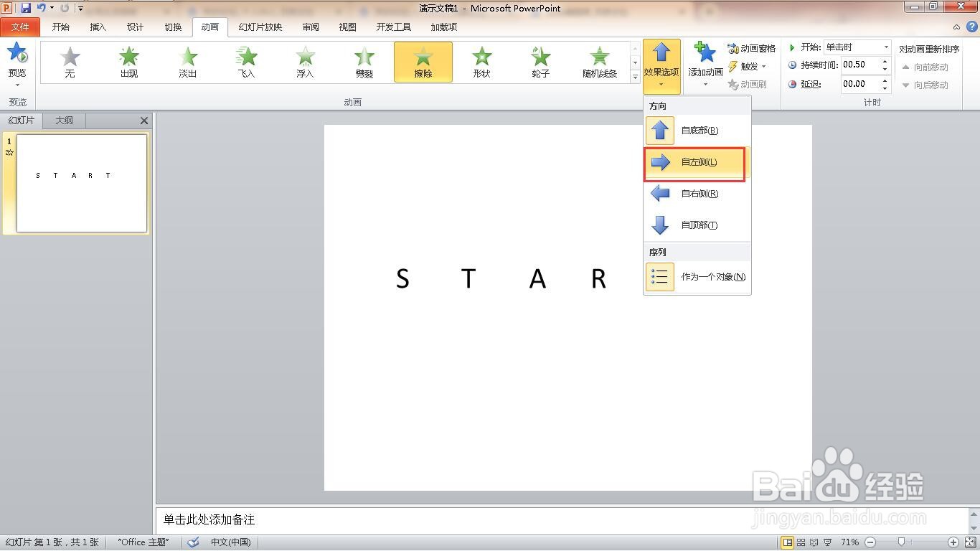The image size is (980, 551).
Task: Apply the 形状 (Shape) animation
Action: (x=481, y=62)
